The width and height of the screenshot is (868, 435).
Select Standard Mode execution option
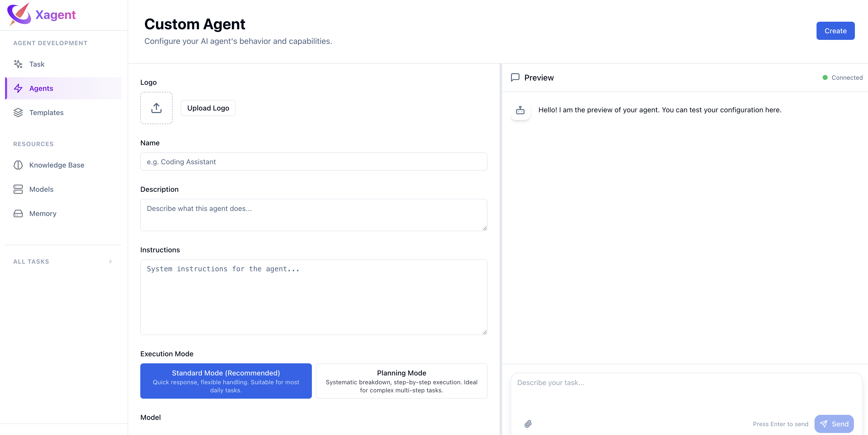(x=226, y=381)
